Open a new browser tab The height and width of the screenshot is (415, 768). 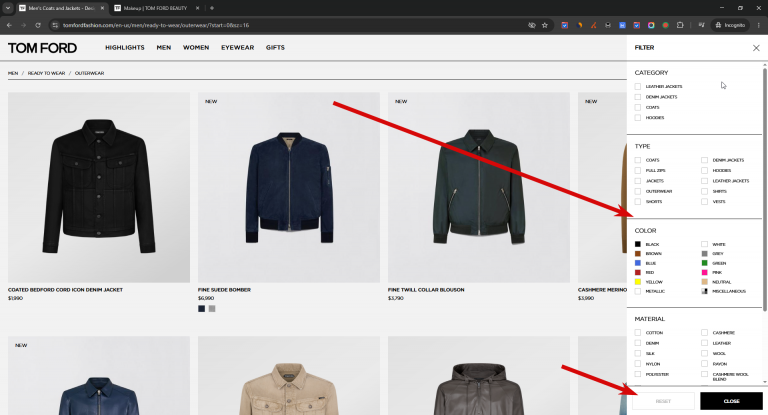212,8
